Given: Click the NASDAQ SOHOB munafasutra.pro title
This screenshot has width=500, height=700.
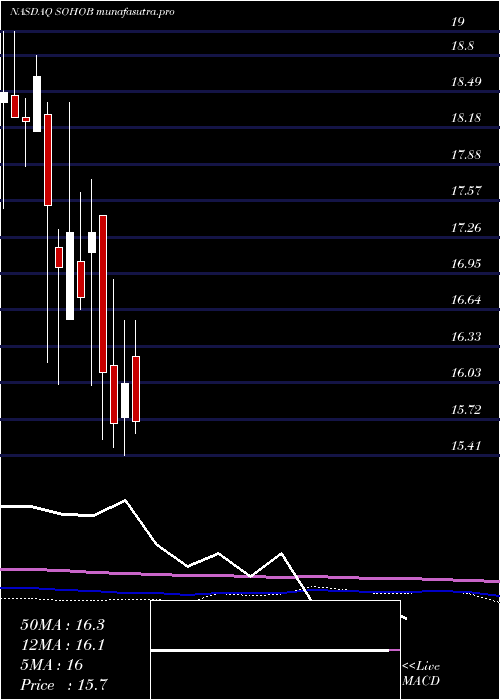Looking at the screenshot, I should (x=92, y=12).
